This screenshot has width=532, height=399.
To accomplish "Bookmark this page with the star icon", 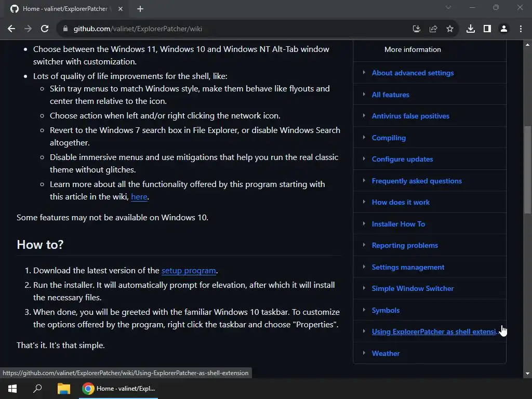I will 450,29.
